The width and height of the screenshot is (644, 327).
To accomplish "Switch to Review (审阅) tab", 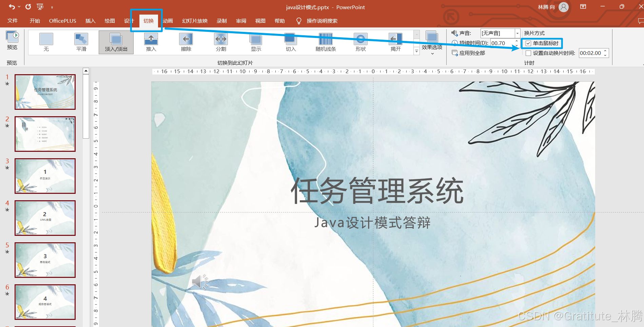I will 241,21.
